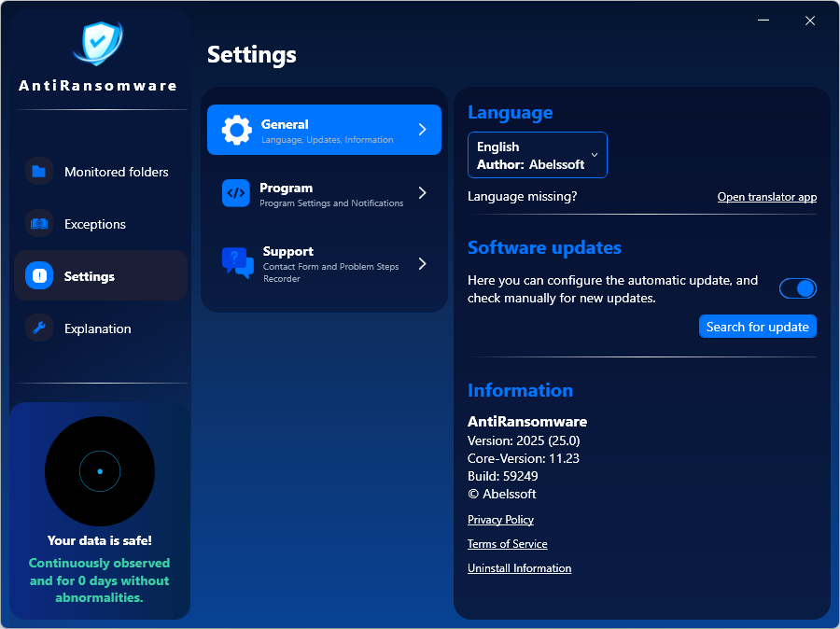This screenshot has width=840, height=629.
Task: Click the 'Your data is safe!' text
Action: click(x=100, y=540)
